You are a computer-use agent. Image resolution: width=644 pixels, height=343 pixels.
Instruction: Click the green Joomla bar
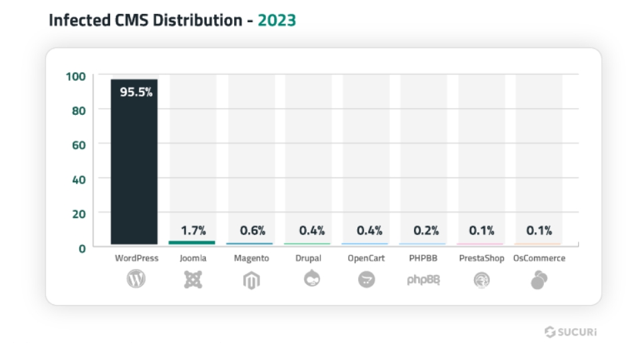tap(192, 242)
